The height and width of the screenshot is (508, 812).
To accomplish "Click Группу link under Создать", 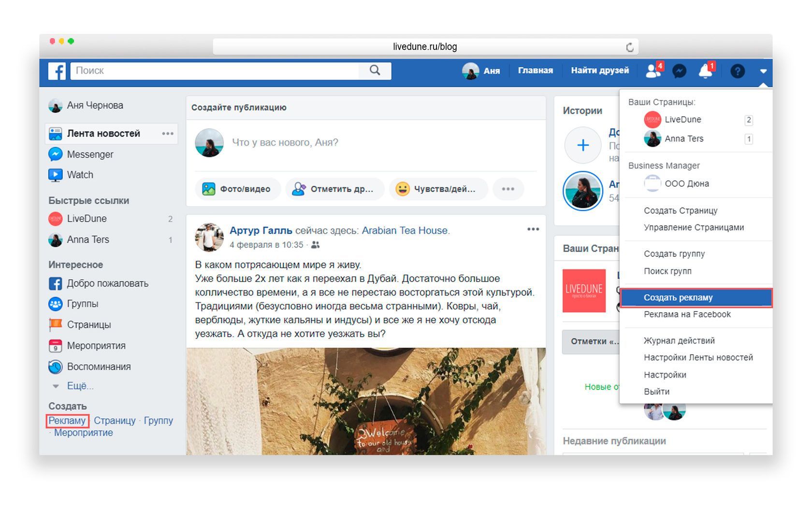I will click(x=159, y=421).
